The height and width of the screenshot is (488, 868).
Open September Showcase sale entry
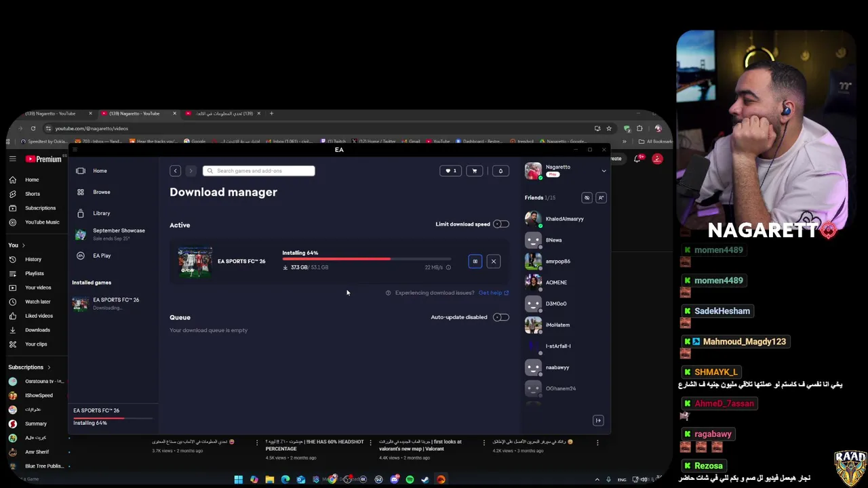pyautogui.click(x=112, y=235)
